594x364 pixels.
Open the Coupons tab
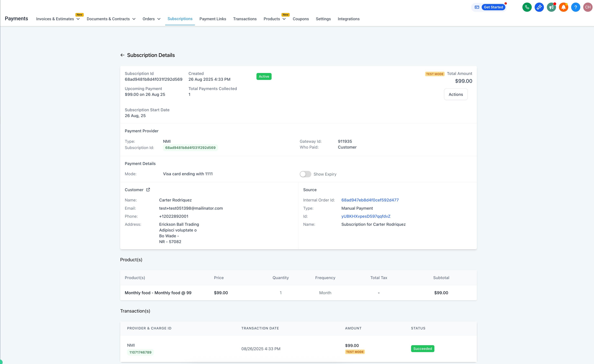(x=301, y=19)
